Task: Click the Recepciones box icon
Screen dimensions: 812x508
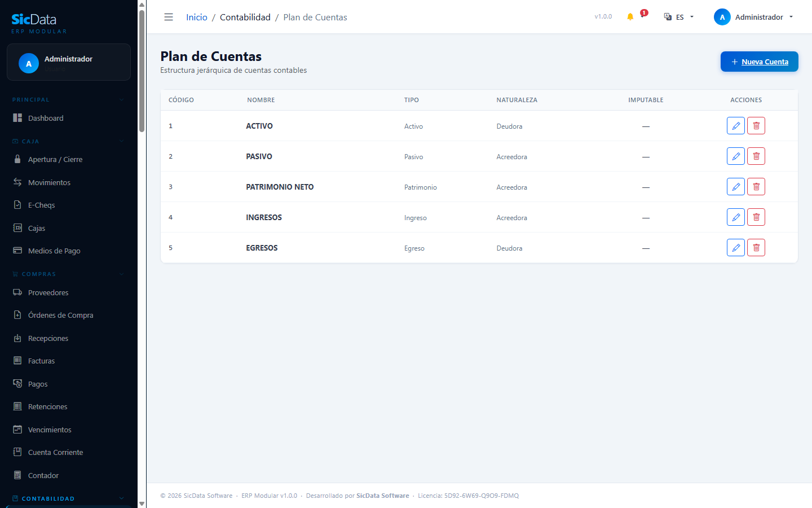Action: pos(17,338)
